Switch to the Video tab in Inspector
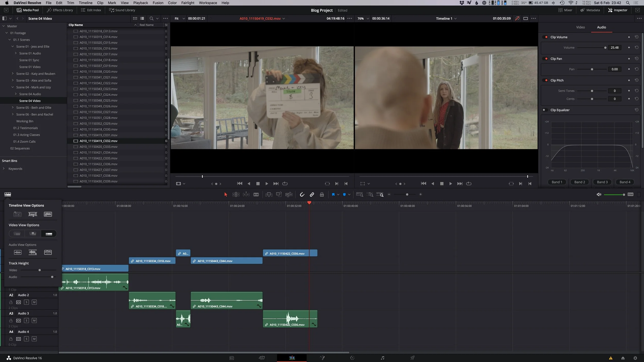This screenshot has height=362, width=644. click(x=580, y=27)
